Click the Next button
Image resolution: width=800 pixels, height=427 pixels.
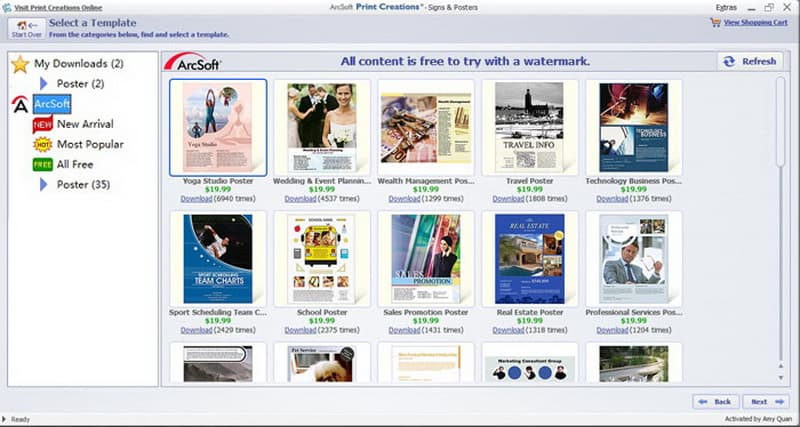[x=766, y=401]
